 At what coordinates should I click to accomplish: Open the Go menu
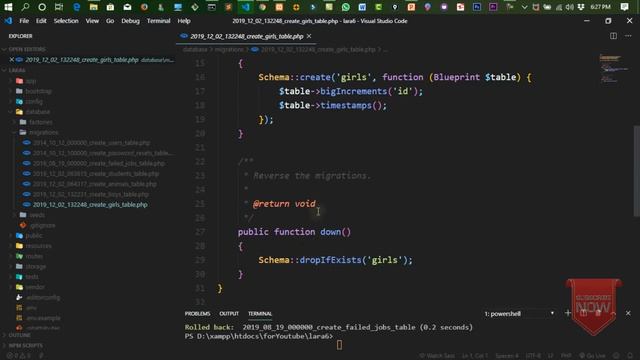(110, 21)
